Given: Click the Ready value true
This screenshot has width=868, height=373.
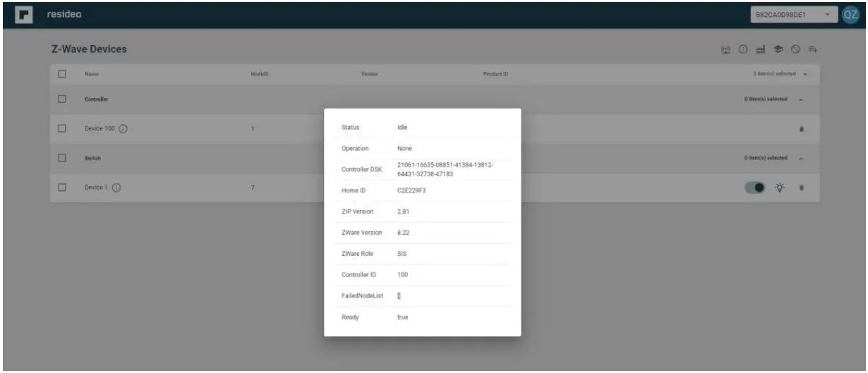Looking at the screenshot, I should tap(402, 317).
